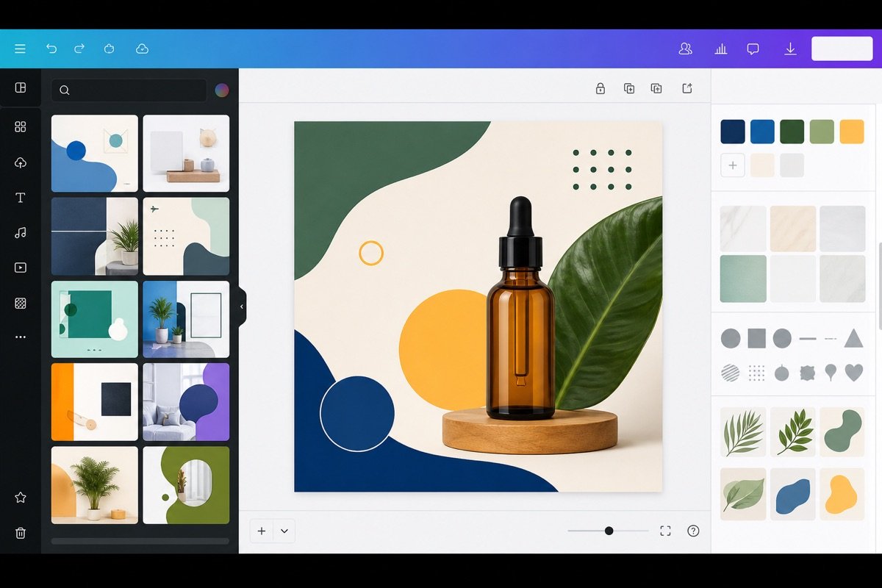Open the share collaborators people icon
The width and height of the screenshot is (882, 588).
click(x=685, y=49)
